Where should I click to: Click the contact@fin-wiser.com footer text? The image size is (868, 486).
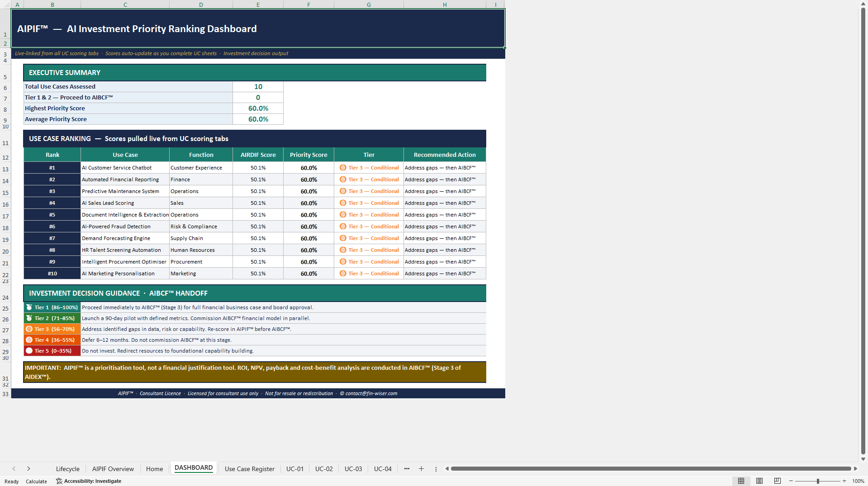tap(371, 393)
